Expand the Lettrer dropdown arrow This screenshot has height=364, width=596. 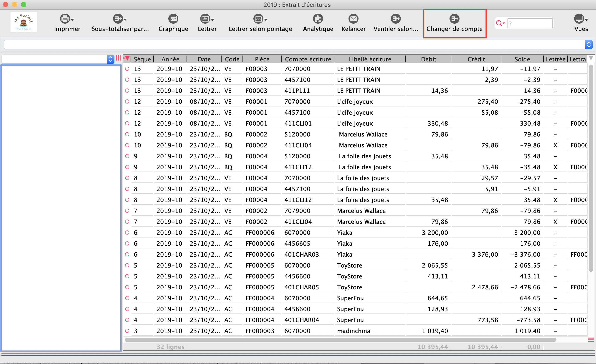tap(212, 20)
